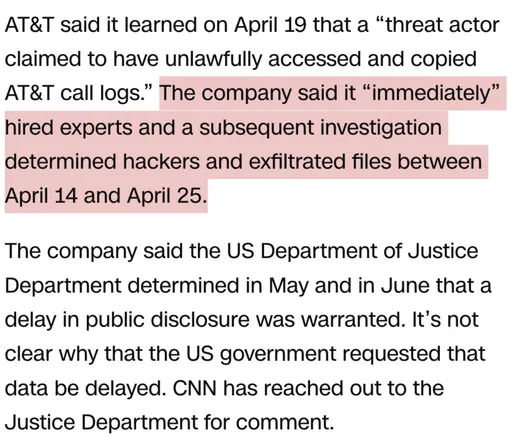Click the highlighted date 'April 25'
The image size is (520, 443).
[x=165, y=196]
